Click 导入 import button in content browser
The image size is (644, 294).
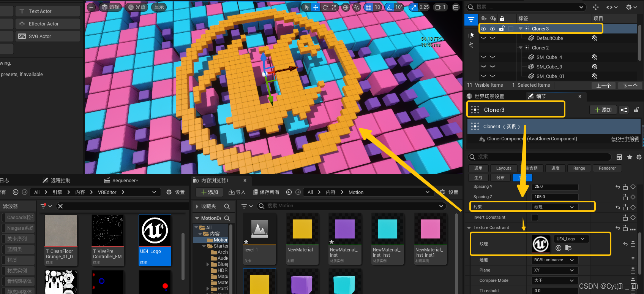(237, 192)
